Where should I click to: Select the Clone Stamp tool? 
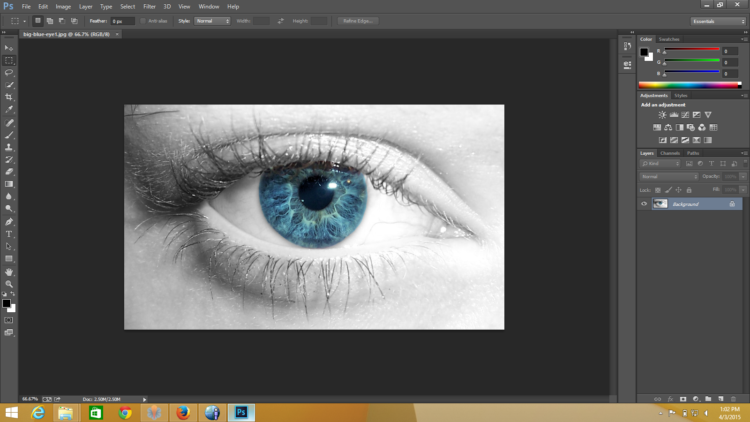coord(9,147)
